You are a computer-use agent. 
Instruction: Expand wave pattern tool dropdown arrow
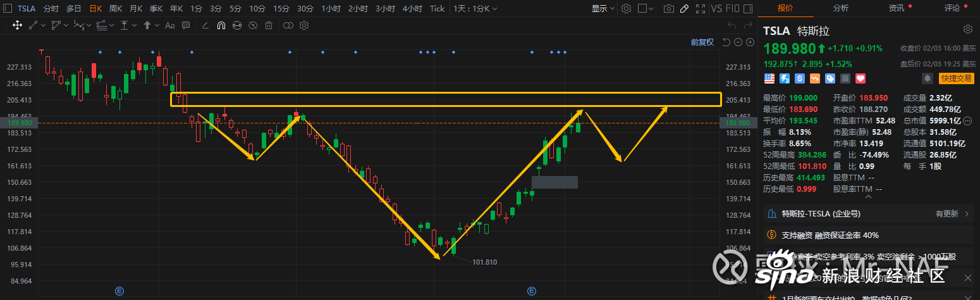coord(88,25)
